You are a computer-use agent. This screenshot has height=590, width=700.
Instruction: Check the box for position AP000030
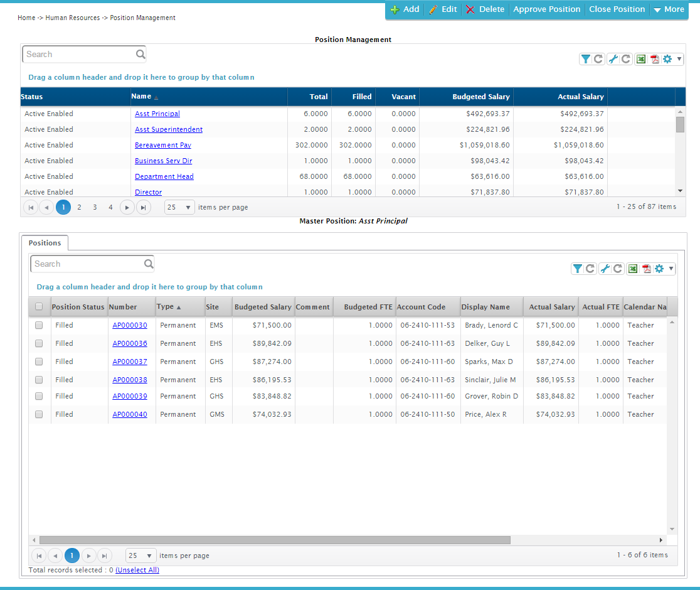pyautogui.click(x=39, y=325)
